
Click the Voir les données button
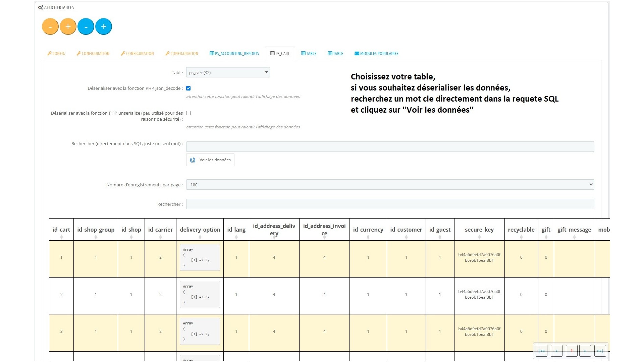(x=210, y=160)
